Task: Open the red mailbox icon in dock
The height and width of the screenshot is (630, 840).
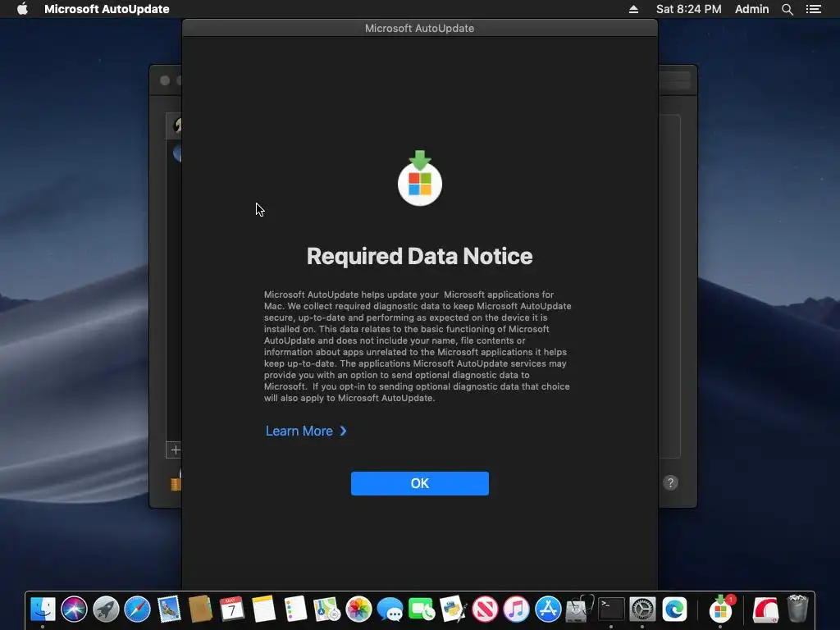Action: click(765, 609)
